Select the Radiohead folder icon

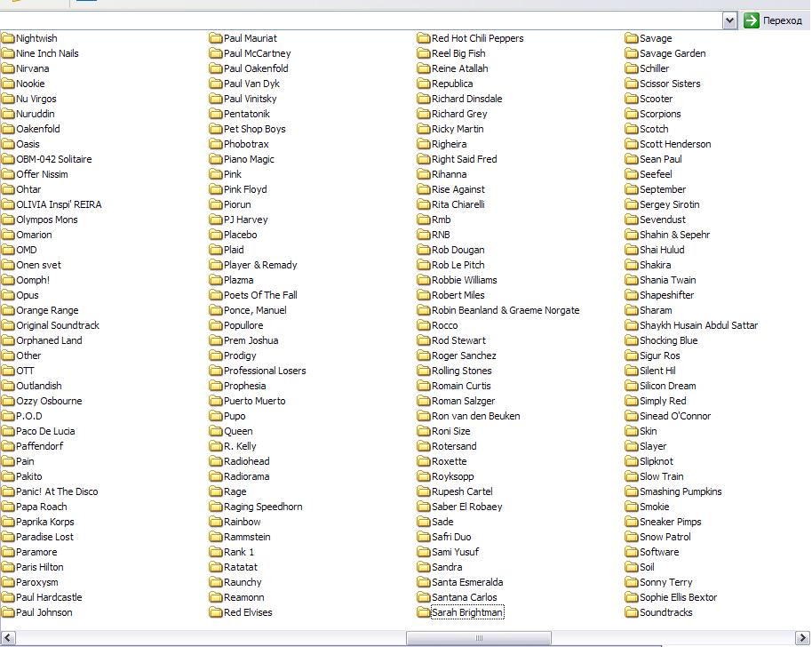coord(215,461)
